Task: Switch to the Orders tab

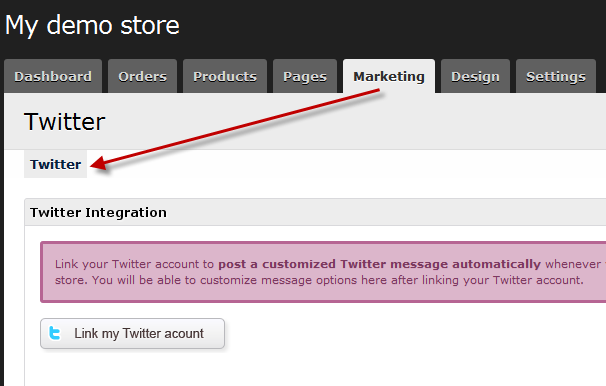Action: coord(142,76)
